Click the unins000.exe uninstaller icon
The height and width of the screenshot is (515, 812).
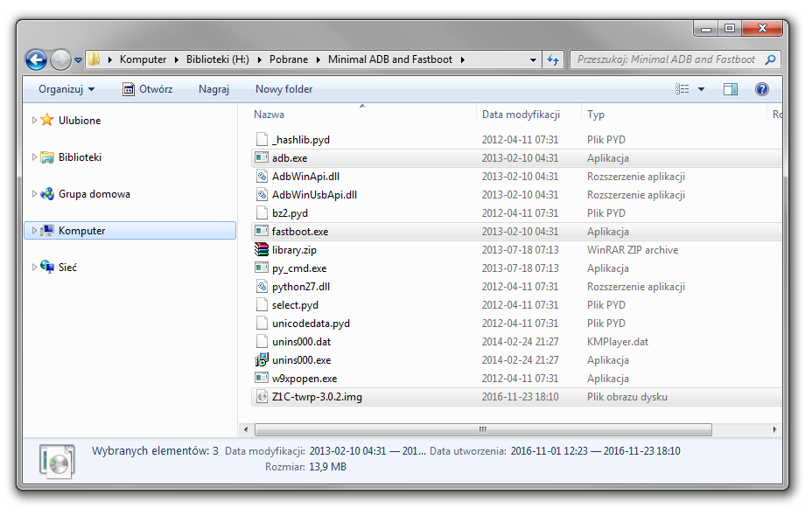coord(262,359)
